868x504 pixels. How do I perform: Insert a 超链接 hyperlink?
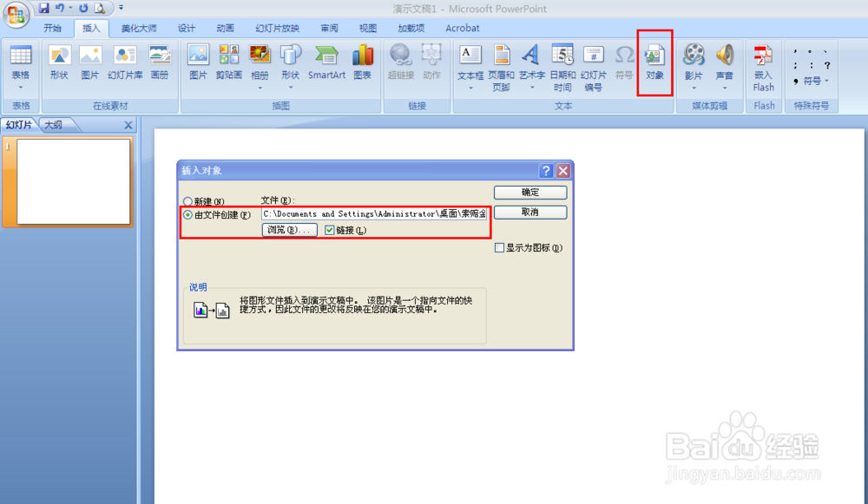click(x=400, y=61)
